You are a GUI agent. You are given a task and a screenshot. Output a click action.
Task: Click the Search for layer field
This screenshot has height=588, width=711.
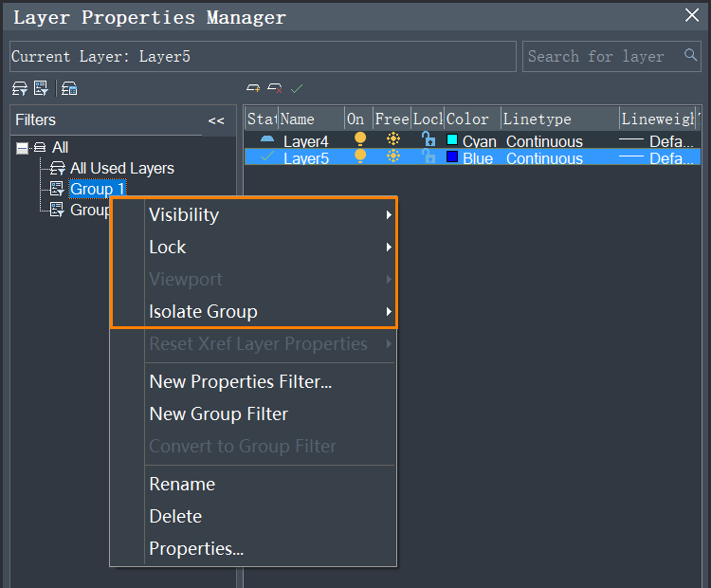pyautogui.click(x=602, y=56)
